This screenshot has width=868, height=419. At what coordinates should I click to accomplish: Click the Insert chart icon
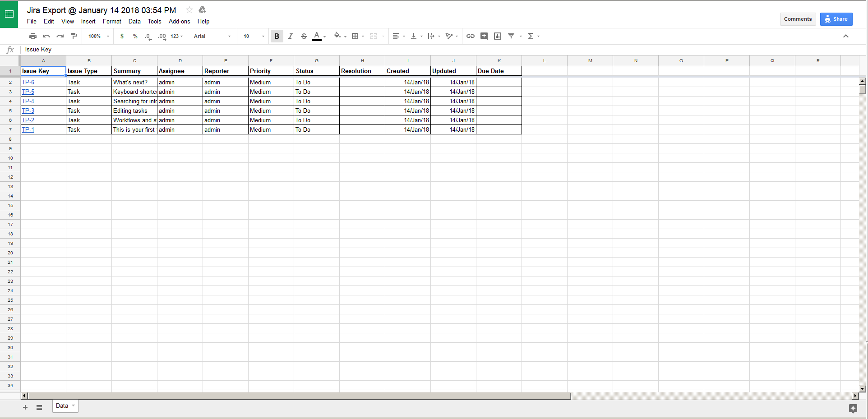(498, 36)
